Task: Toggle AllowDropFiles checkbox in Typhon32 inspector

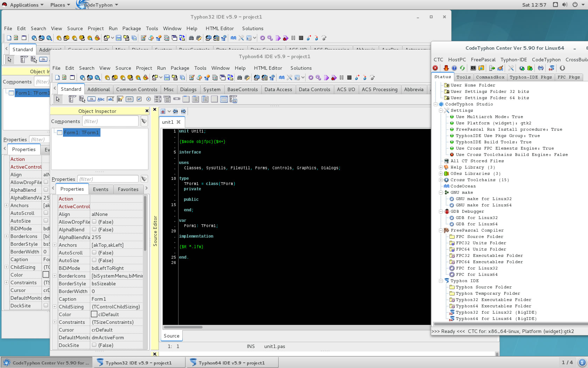Action: pos(46,182)
